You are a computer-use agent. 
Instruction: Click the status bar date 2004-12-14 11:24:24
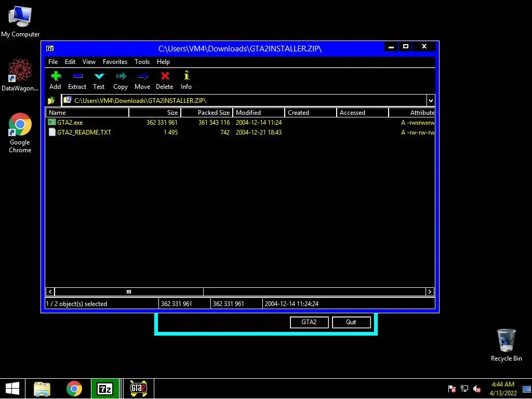pyautogui.click(x=291, y=304)
